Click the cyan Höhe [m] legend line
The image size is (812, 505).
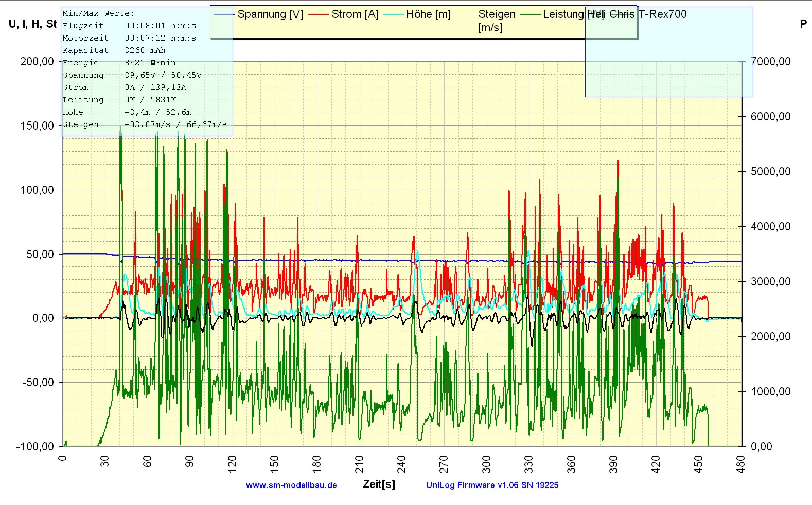[394, 14]
